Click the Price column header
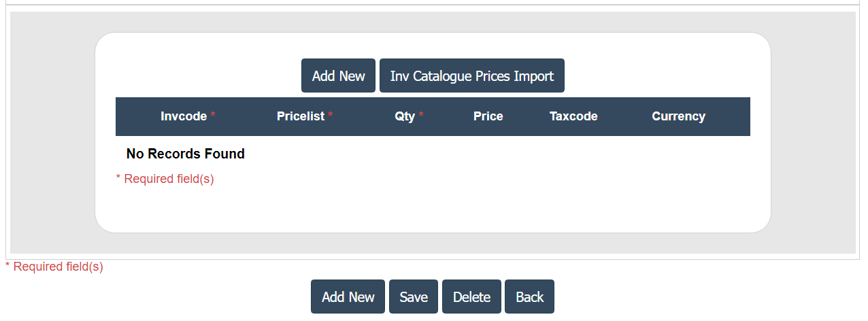Viewport: 868px width, 321px height. point(488,116)
